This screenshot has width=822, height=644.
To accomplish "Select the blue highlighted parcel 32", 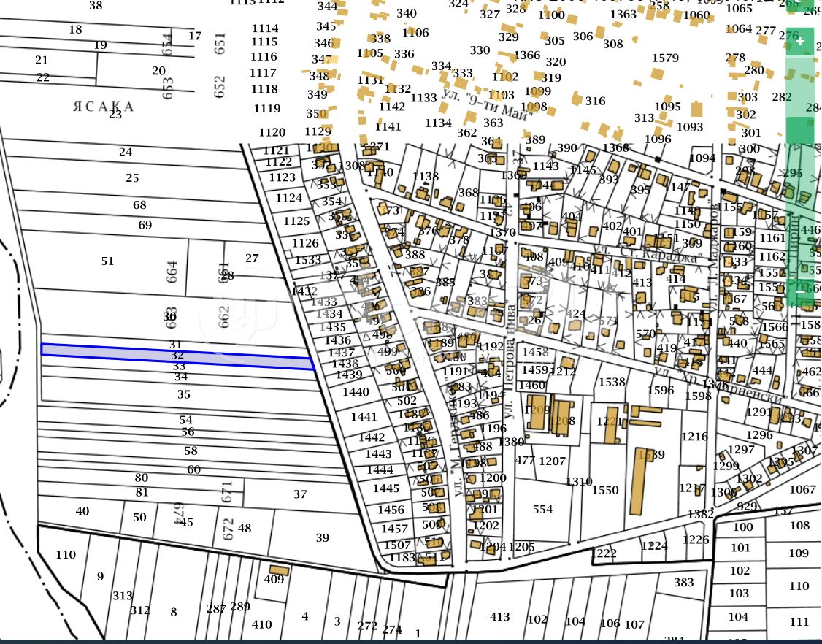I will point(177,356).
